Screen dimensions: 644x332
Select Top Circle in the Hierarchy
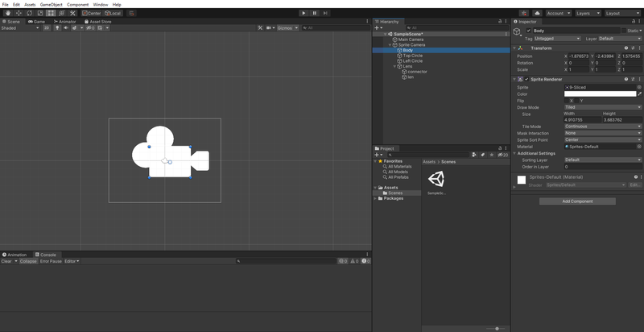pyautogui.click(x=412, y=56)
